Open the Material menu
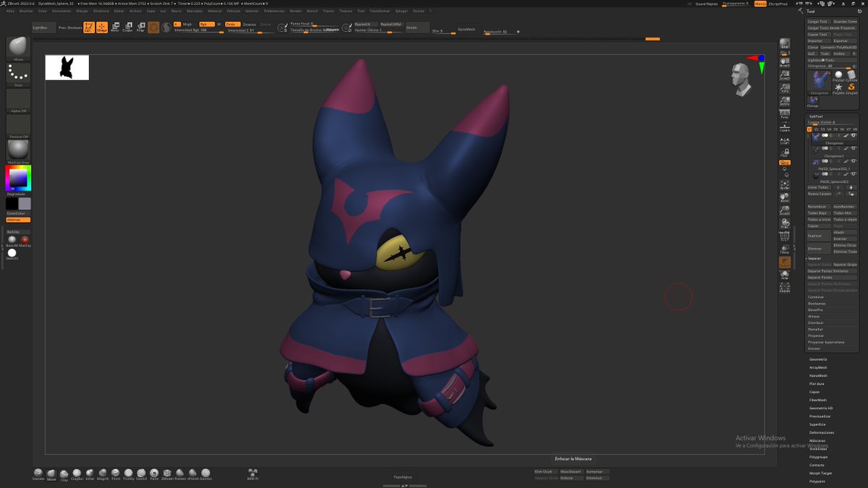Screen dimensions: 868x488 (215, 12)
